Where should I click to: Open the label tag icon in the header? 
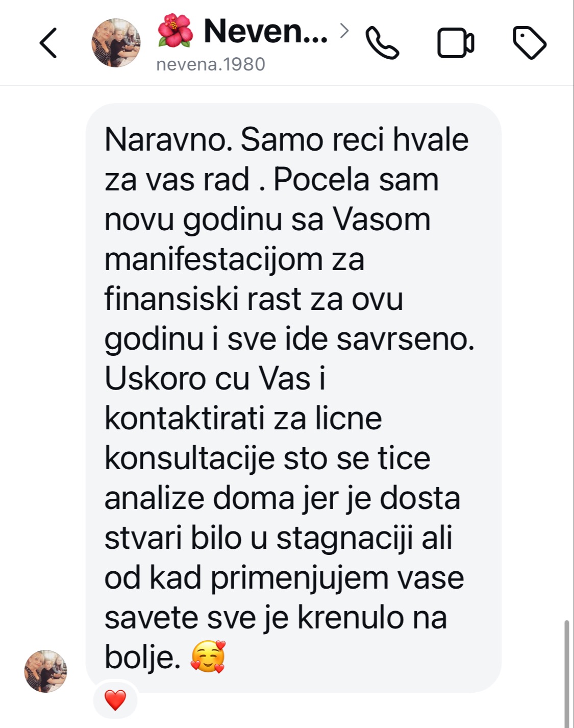[x=529, y=42]
